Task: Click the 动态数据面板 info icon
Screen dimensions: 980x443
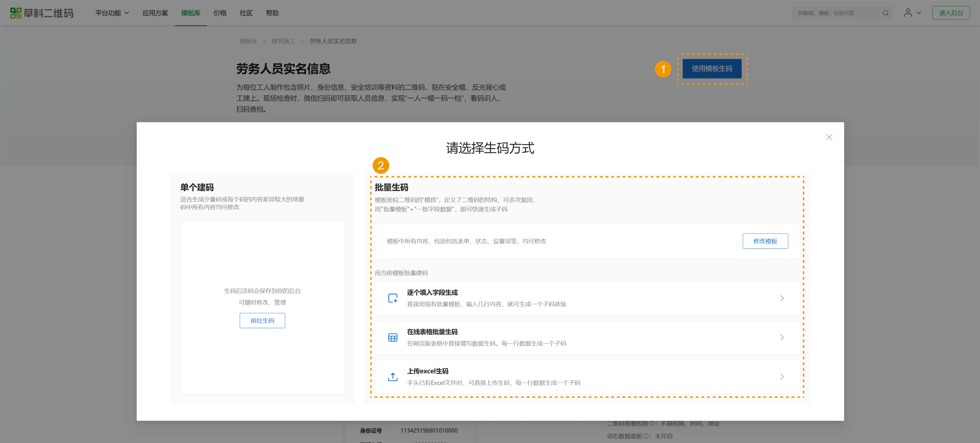Action: [646, 436]
